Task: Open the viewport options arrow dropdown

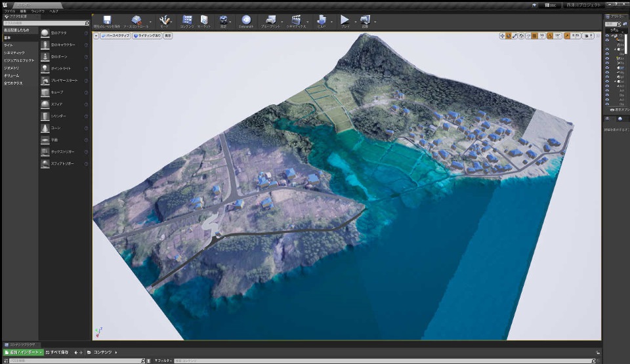Action: 96,35
